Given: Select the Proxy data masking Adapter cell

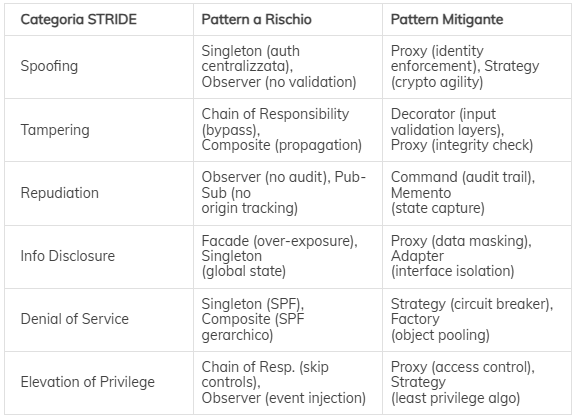Looking at the screenshot, I should (x=477, y=257).
